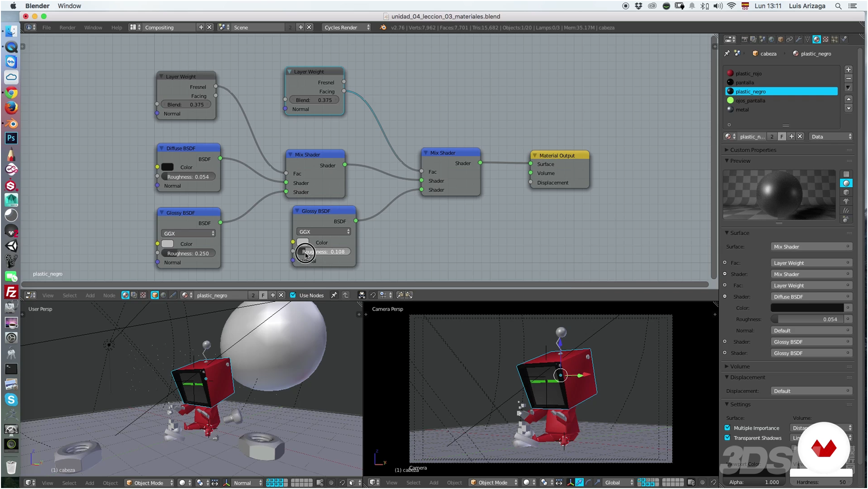
Task: Select sphere preview type
Action: pos(846,183)
